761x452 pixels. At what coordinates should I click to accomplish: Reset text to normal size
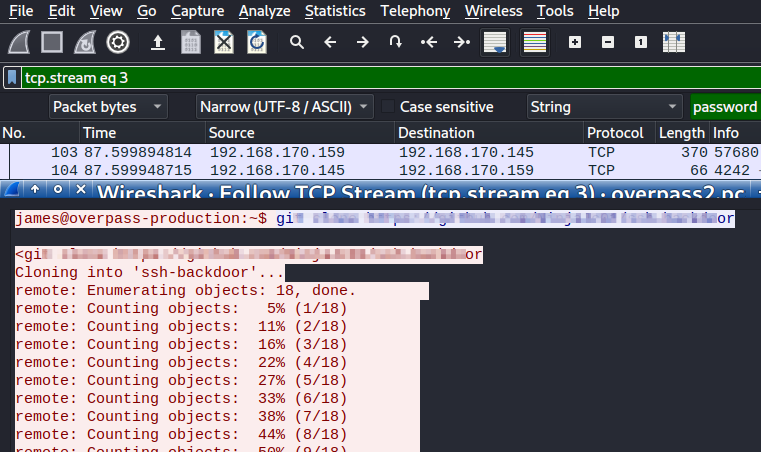point(641,42)
